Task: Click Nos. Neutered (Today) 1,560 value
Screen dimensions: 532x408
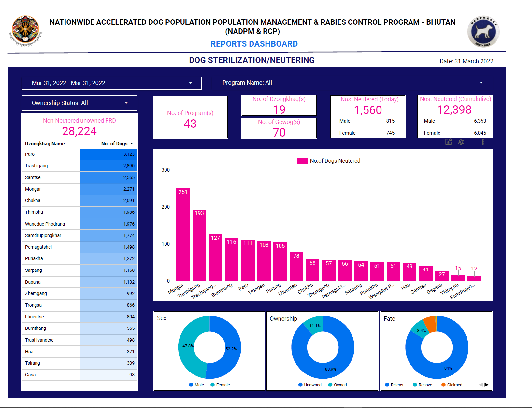Action: (368, 110)
